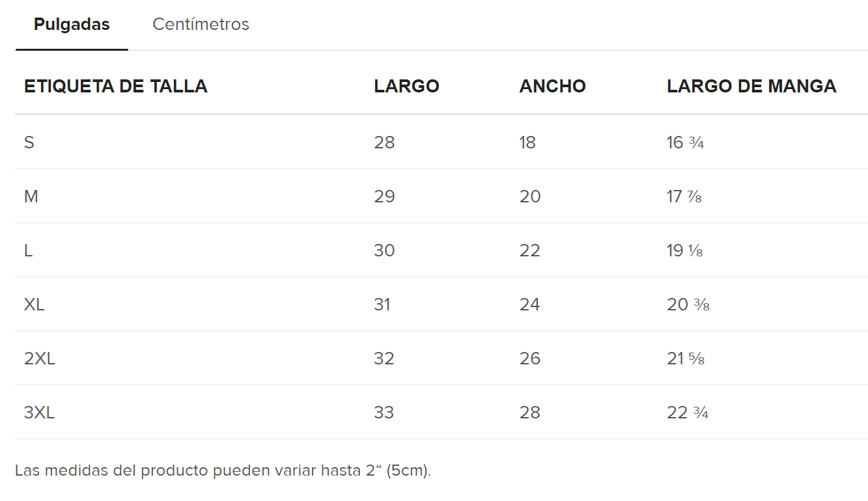868x501 pixels.
Task: Select the XL size row label
Action: point(35,305)
